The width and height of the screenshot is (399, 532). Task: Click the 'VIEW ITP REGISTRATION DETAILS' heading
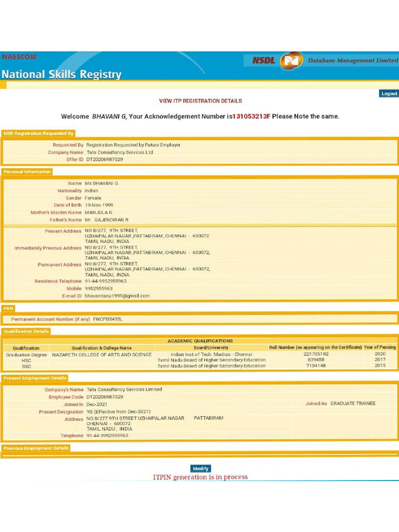pos(201,101)
